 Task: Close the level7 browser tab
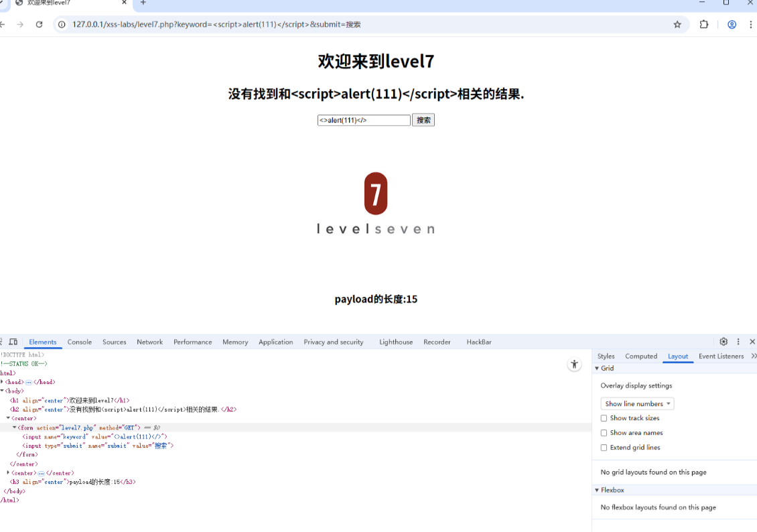tap(124, 3)
